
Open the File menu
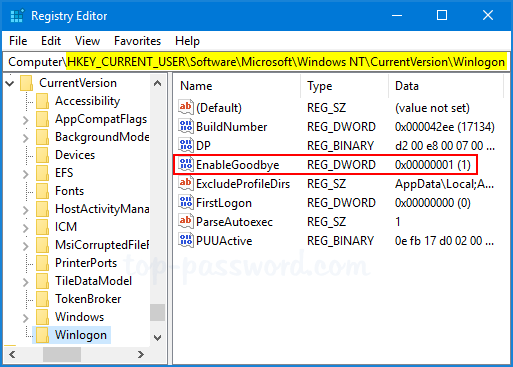18,41
